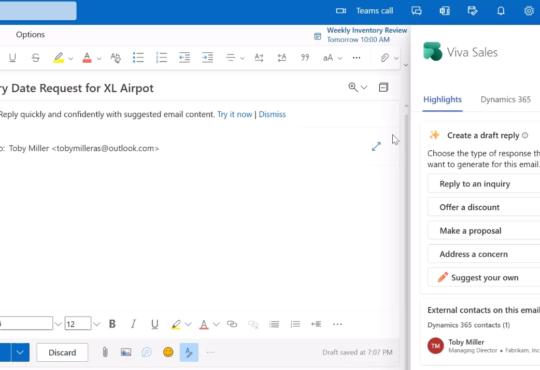Open zoom magnifier dropdown

(357, 87)
